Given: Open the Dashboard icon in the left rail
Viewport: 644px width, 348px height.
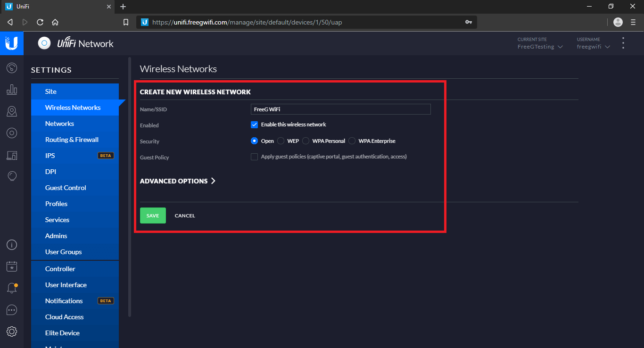Looking at the screenshot, I should [12, 68].
